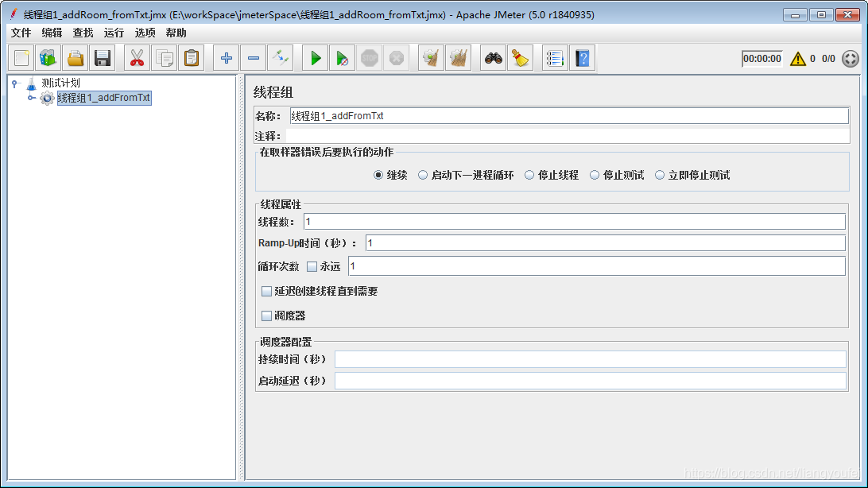
Task: Tick the 永远 loop checkbox
Action: coord(312,267)
